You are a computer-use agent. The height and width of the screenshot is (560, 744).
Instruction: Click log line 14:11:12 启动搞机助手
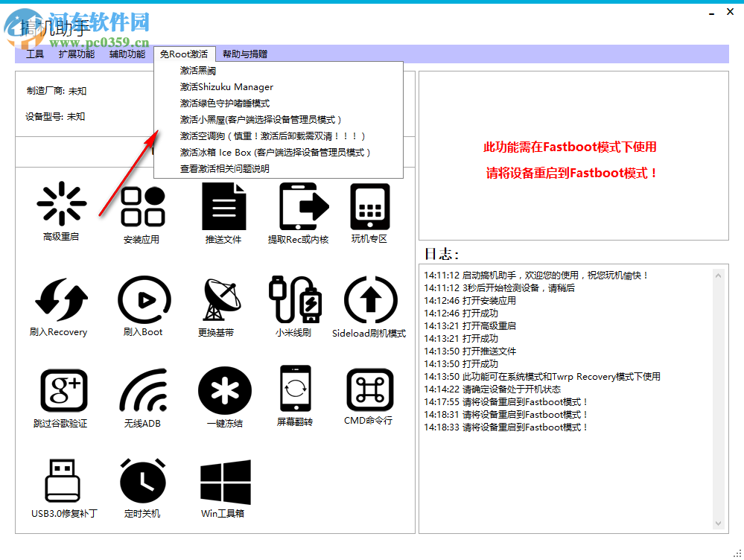pyautogui.click(x=536, y=276)
